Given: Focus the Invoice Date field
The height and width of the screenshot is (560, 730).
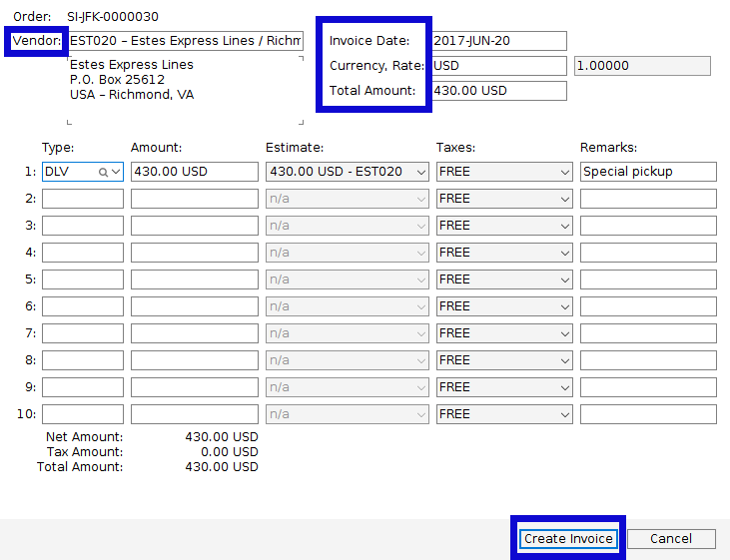Looking at the screenshot, I should tap(498, 41).
